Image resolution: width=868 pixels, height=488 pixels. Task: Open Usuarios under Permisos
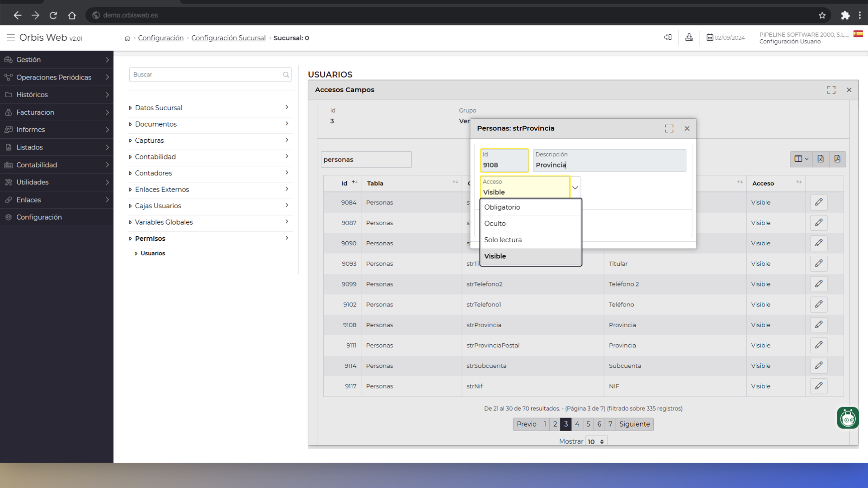click(x=153, y=253)
